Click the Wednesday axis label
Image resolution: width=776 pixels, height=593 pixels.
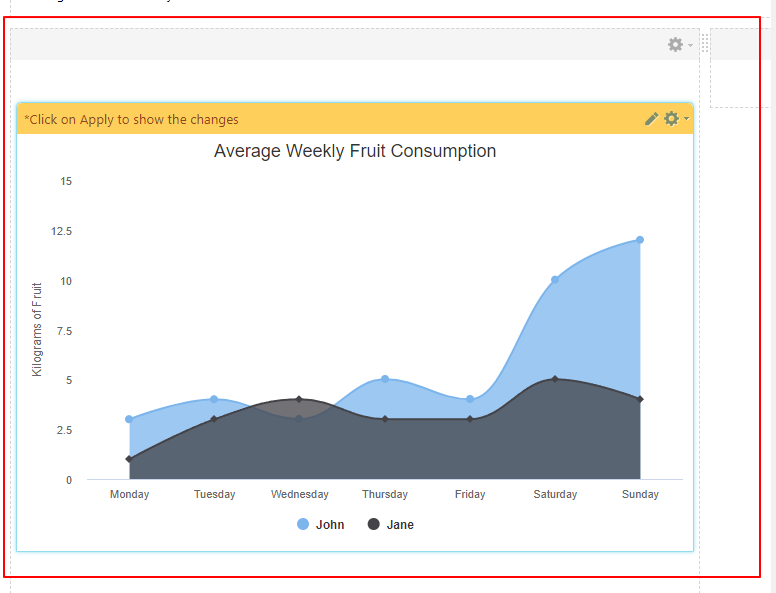pyautogui.click(x=300, y=494)
